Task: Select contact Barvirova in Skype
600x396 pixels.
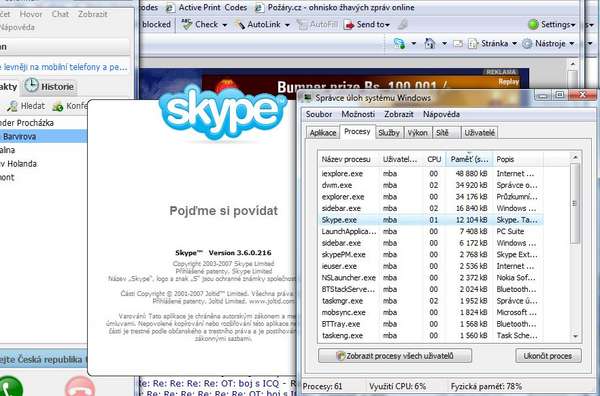Action: 43,137
